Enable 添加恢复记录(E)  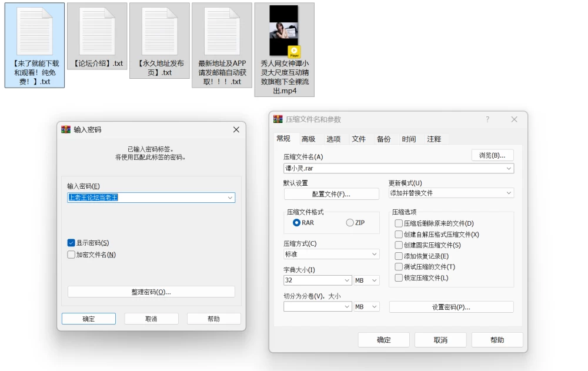click(x=399, y=256)
